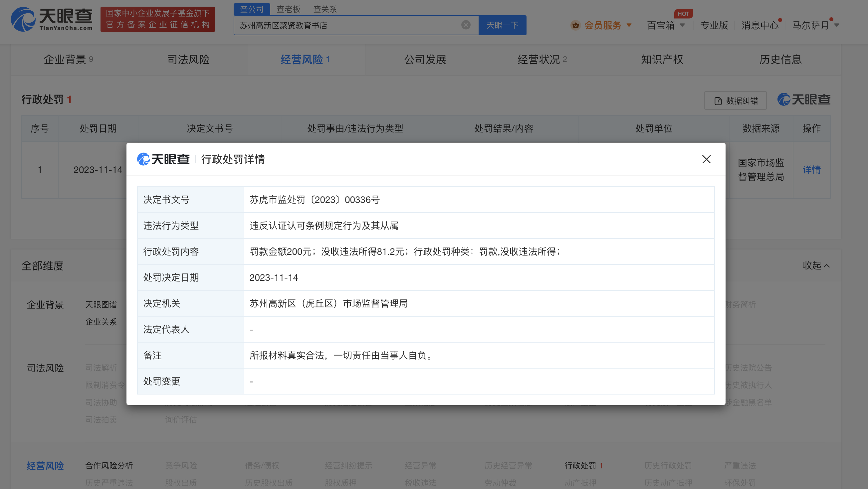Image resolution: width=868 pixels, height=489 pixels.
Task: Click the 数据来源 column header
Action: coord(761,128)
